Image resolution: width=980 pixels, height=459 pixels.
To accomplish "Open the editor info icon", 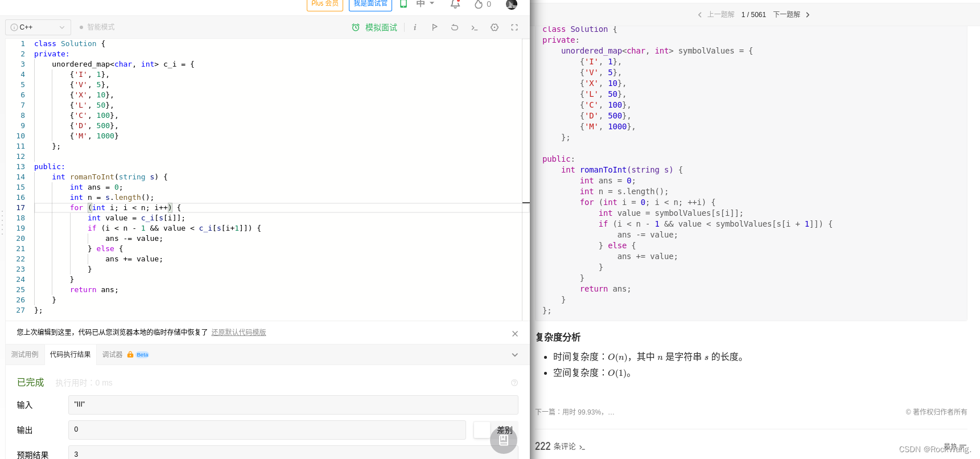I will click(415, 27).
